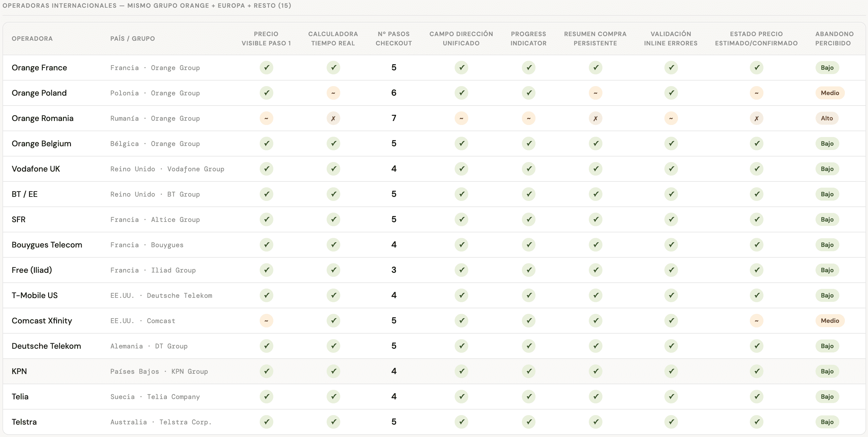
Task: Click the Alto badge for Orange Romania
Action: (x=827, y=118)
